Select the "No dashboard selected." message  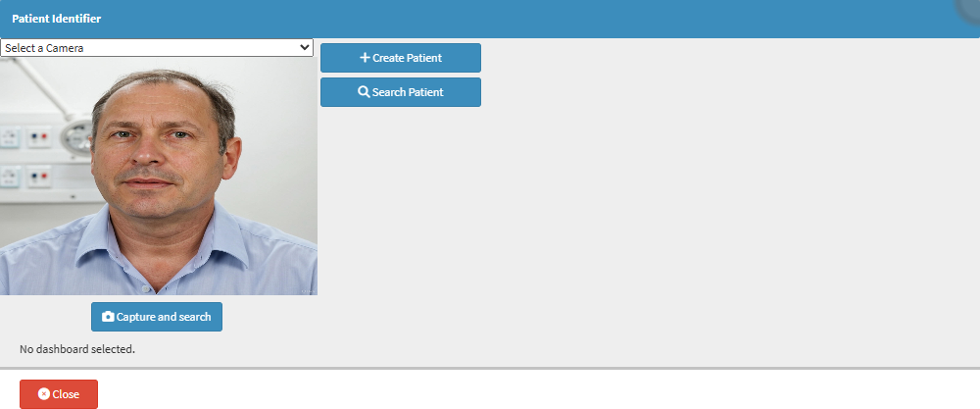point(77,349)
